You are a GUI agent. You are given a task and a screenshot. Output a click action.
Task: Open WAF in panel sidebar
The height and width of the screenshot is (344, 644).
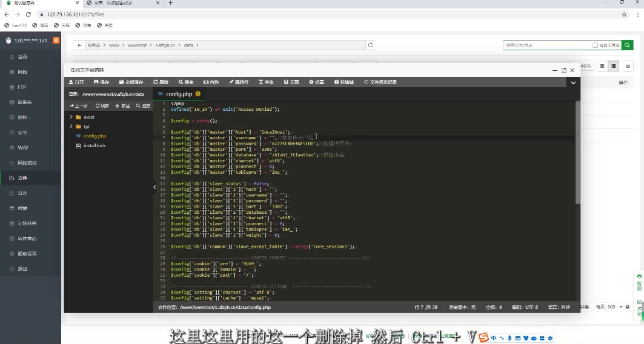(30, 148)
